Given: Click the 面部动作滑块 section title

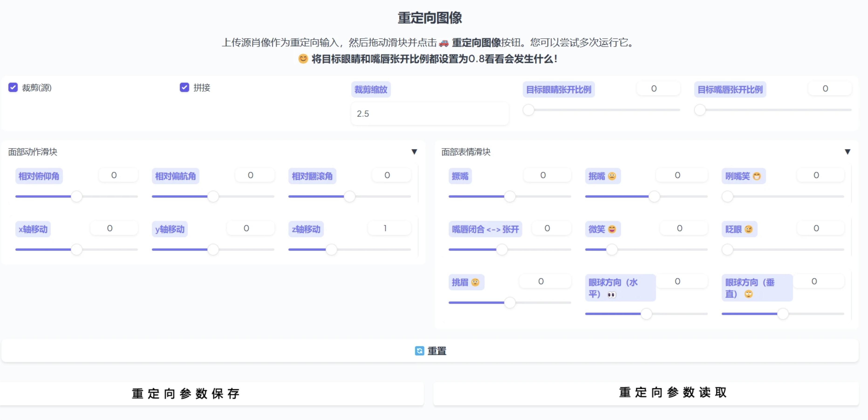Looking at the screenshot, I should [33, 152].
